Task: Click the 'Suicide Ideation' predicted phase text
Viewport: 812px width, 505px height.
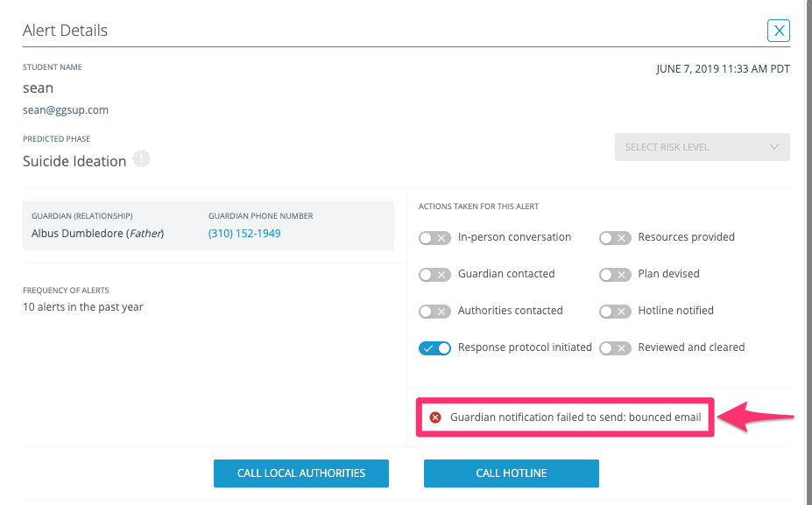Action: [74, 161]
